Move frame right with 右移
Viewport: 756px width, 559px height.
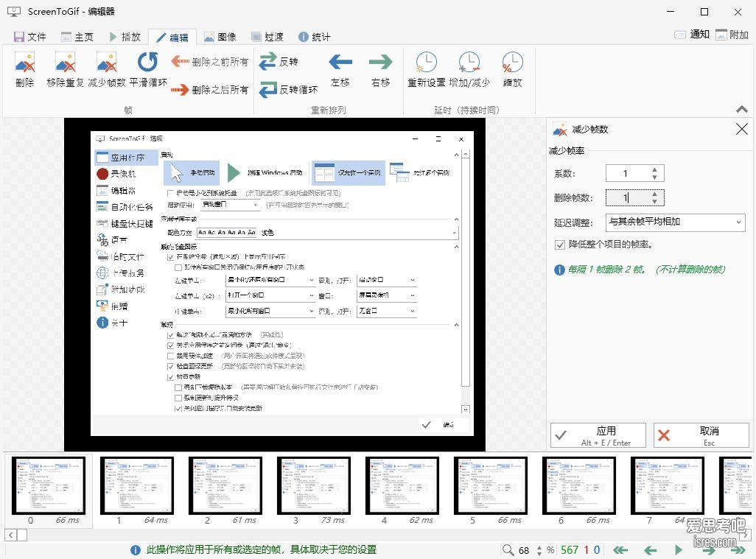(380, 70)
